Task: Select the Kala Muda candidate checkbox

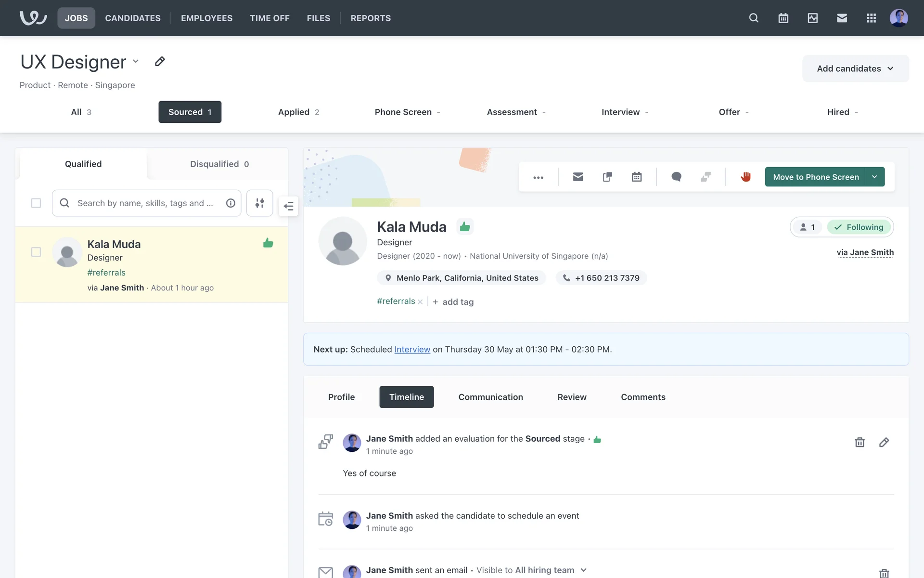Action: pyautogui.click(x=36, y=252)
